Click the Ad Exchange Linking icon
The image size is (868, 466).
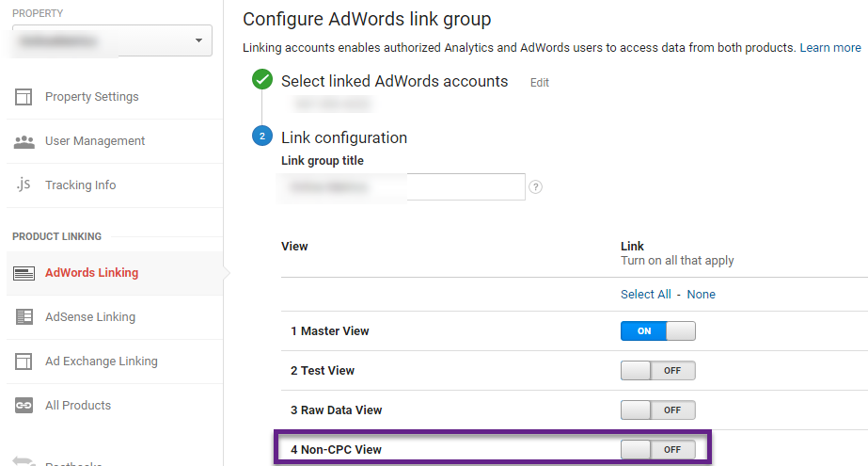[x=24, y=362]
